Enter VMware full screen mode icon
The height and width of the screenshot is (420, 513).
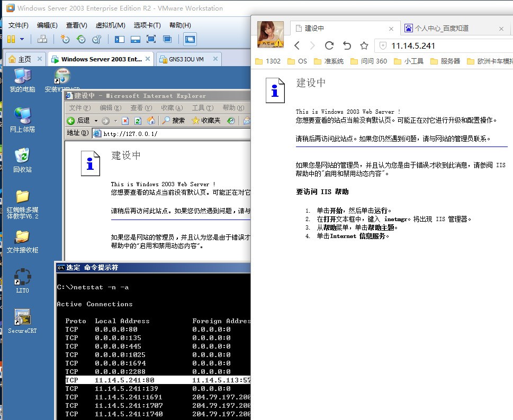(x=151, y=40)
